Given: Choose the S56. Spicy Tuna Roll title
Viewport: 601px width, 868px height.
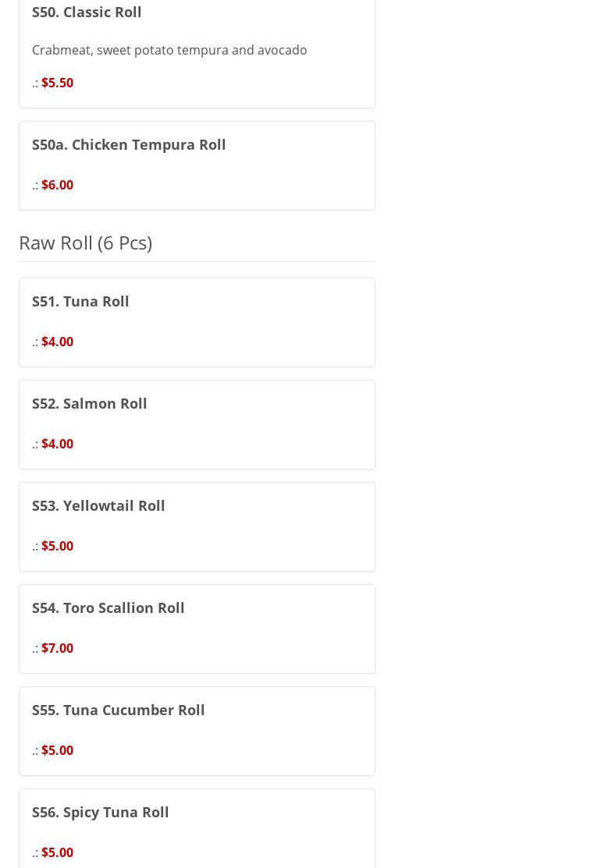Looking at the screenshot, I should tap(100, 812).
